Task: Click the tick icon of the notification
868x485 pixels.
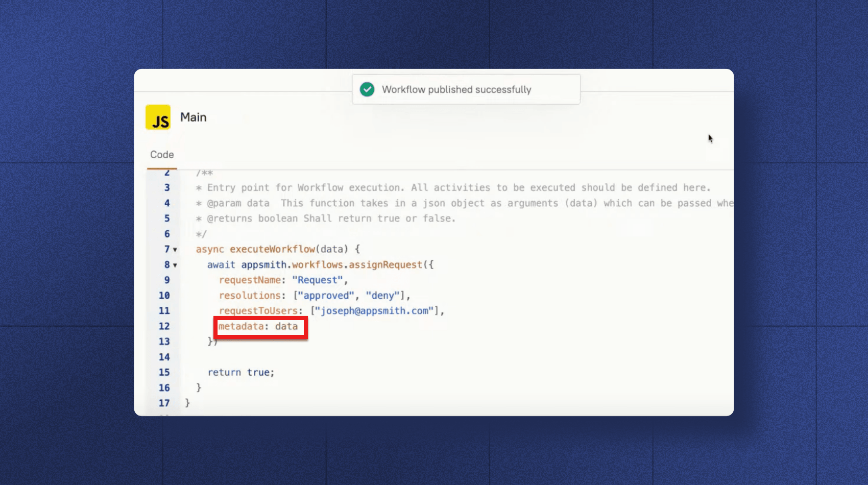Action: 367,89
